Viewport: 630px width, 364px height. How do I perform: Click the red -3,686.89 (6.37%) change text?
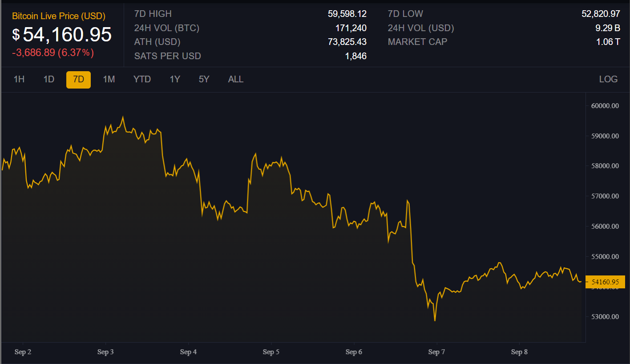tap(53, 53)
